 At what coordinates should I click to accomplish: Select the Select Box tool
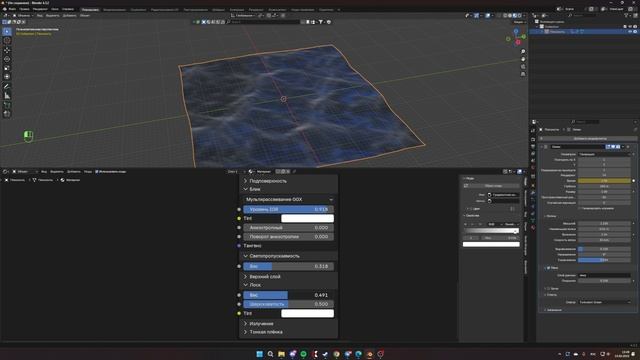pos(7,31)
